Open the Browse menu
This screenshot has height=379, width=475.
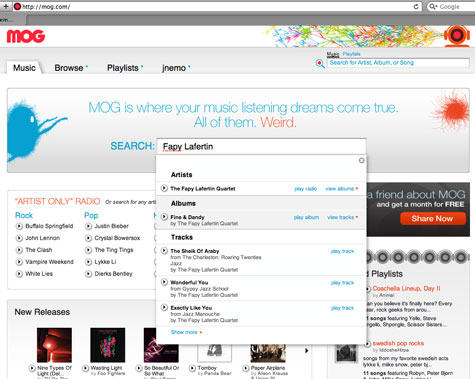(x=71, y=68)
